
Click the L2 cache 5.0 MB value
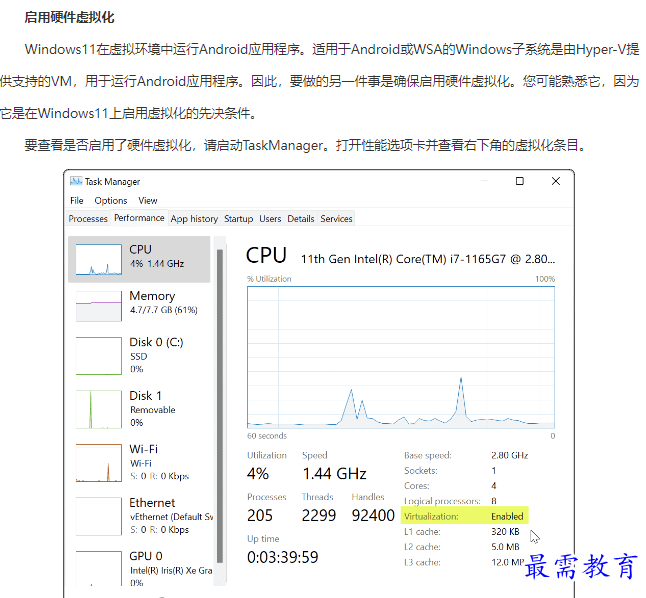pyautogui.click(x=505, y=547)
